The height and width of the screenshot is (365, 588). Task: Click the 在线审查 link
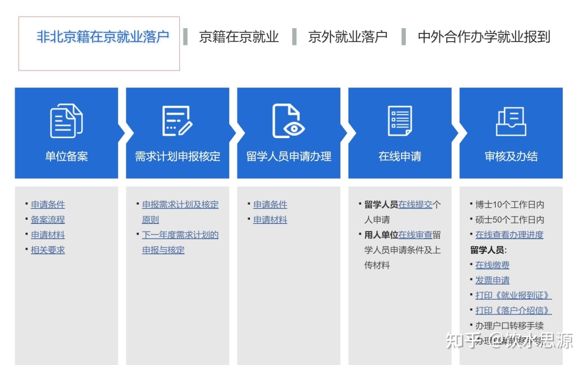click(x=415, y=235)
